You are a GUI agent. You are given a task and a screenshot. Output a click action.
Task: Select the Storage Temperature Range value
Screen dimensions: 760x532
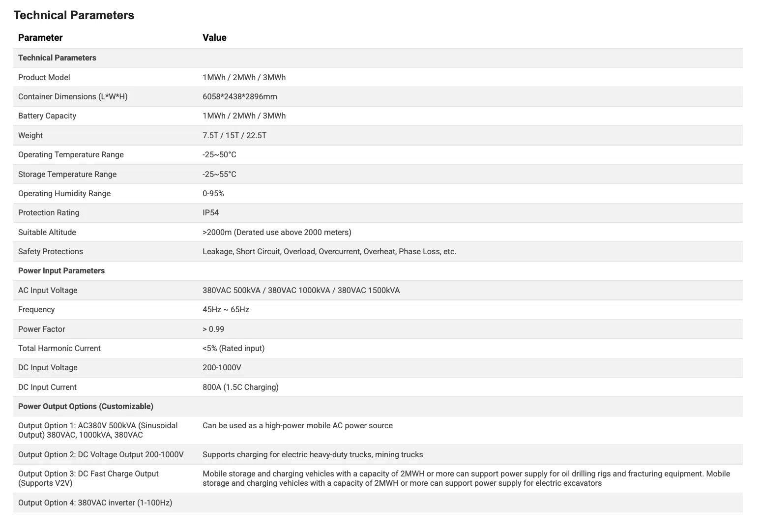click(x=219, y=174)
